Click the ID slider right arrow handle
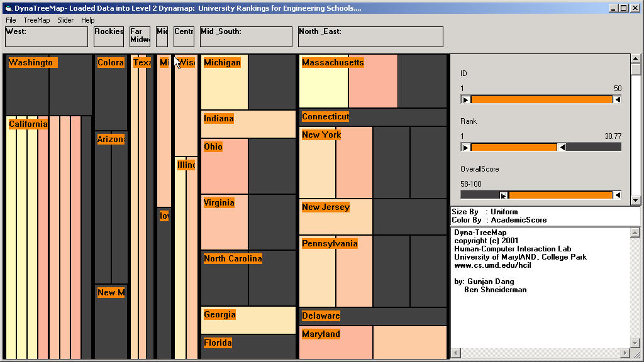This screenshot has width=644, height=362. [x=617, y=99]
